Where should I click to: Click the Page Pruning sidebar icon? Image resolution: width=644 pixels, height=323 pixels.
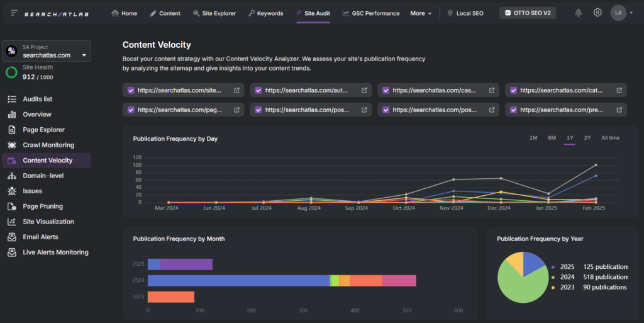point(12,207)
